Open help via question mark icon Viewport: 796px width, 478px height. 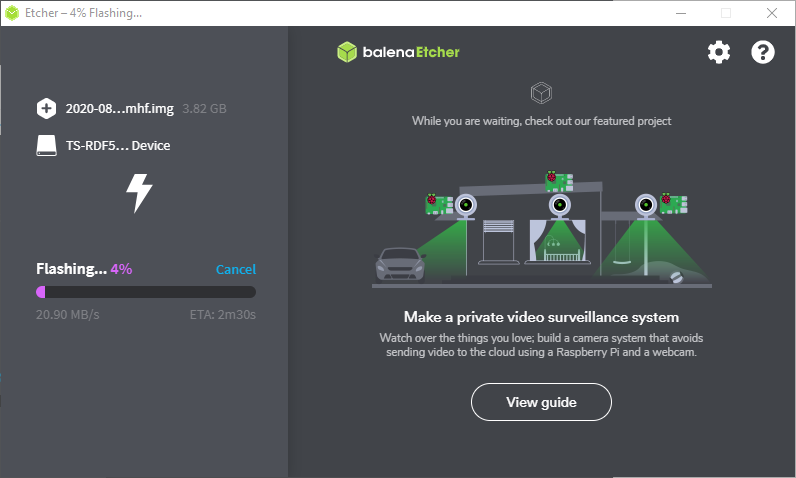click(x=762, y=52)
